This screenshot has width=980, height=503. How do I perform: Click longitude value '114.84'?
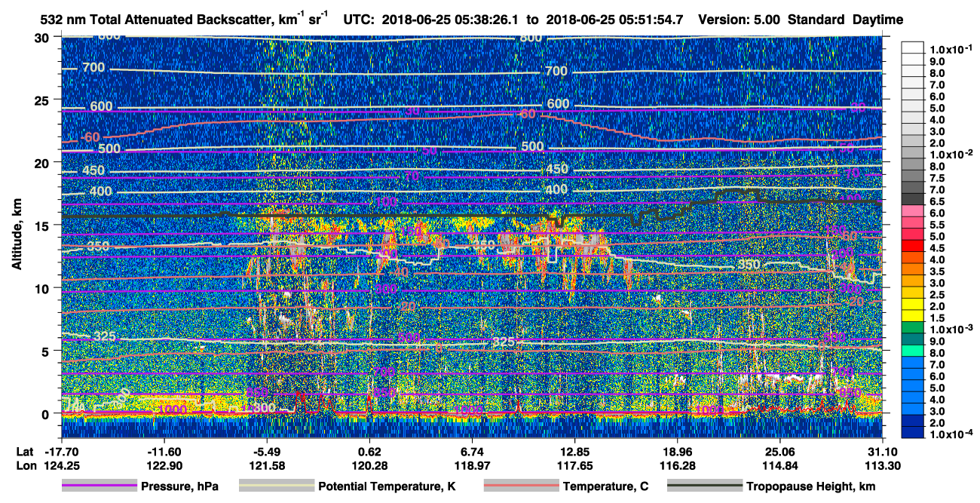coord(780,465)
